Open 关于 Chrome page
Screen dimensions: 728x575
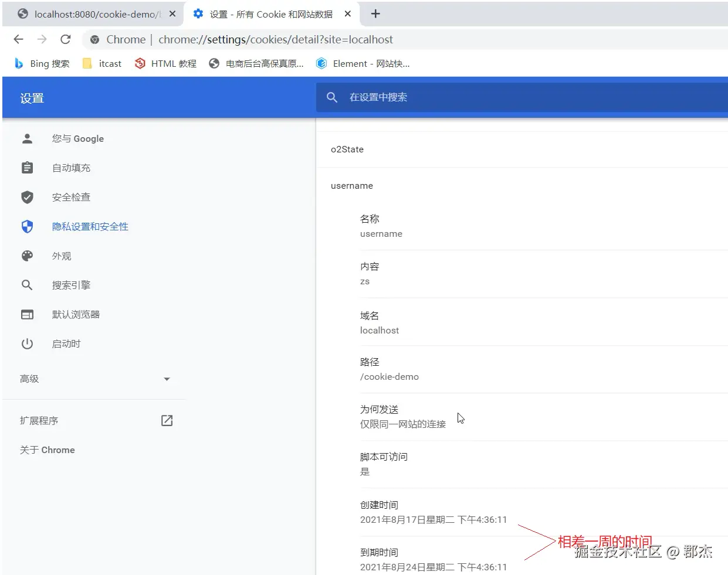point(48,450)
